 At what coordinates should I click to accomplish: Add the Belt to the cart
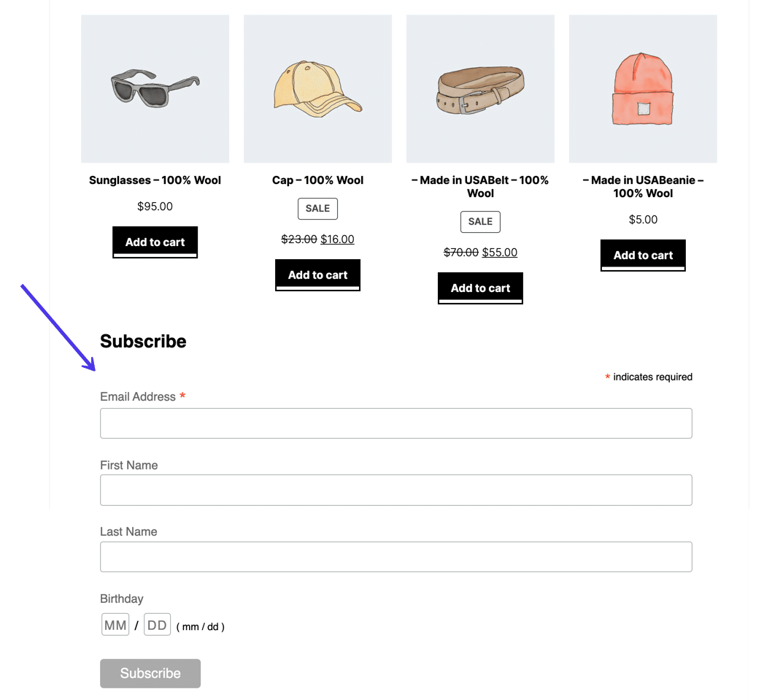click(x=480, y=288)
